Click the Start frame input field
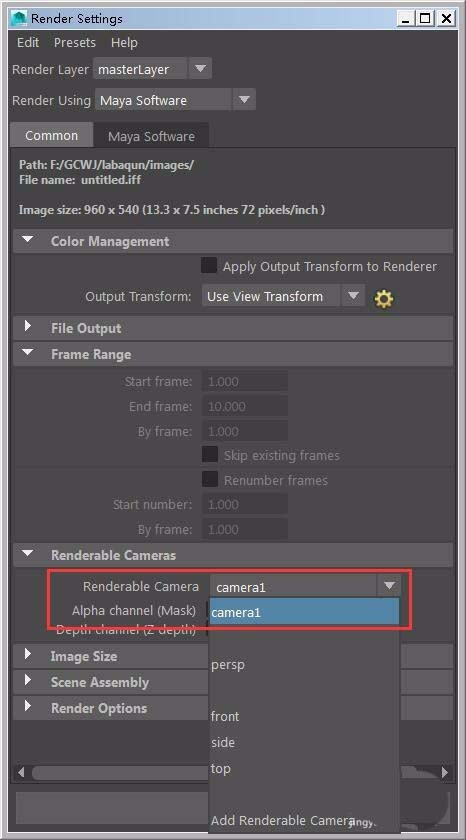Screen dimensions: 466x840 coord(245,381)
